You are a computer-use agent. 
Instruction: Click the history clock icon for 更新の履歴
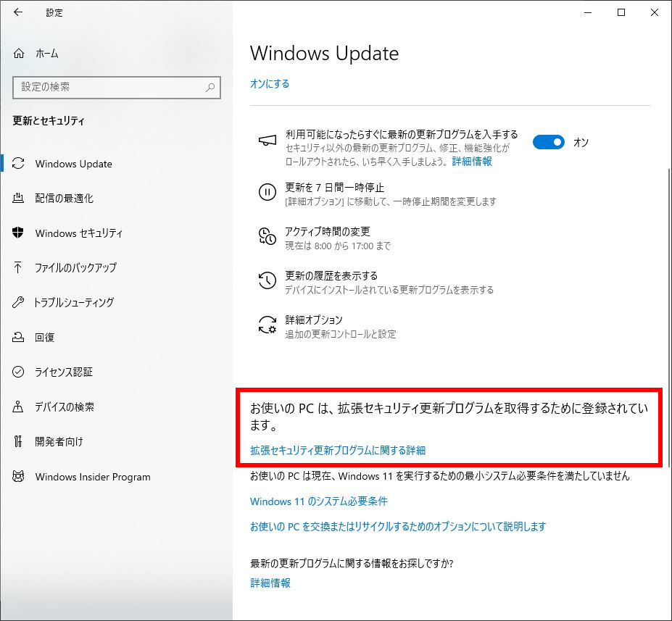point(267,280)
